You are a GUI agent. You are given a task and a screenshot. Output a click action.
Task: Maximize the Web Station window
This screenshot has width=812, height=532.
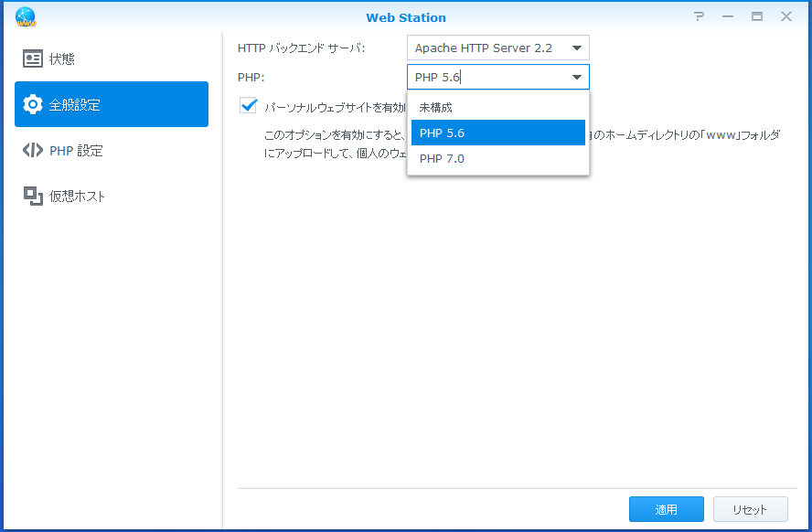click(x=756, y=16)
